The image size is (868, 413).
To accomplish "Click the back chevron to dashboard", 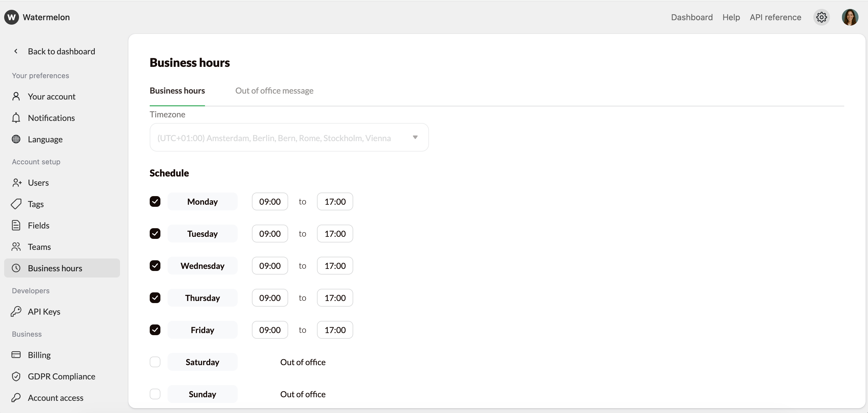I will pyautogui.click(x=16, y=51).
